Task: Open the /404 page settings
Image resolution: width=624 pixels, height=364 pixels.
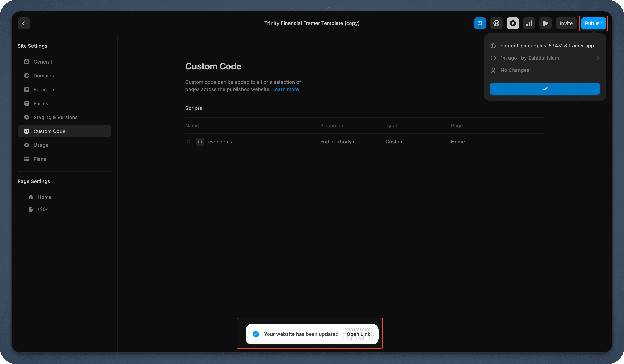Action: [x=43, y=209]
